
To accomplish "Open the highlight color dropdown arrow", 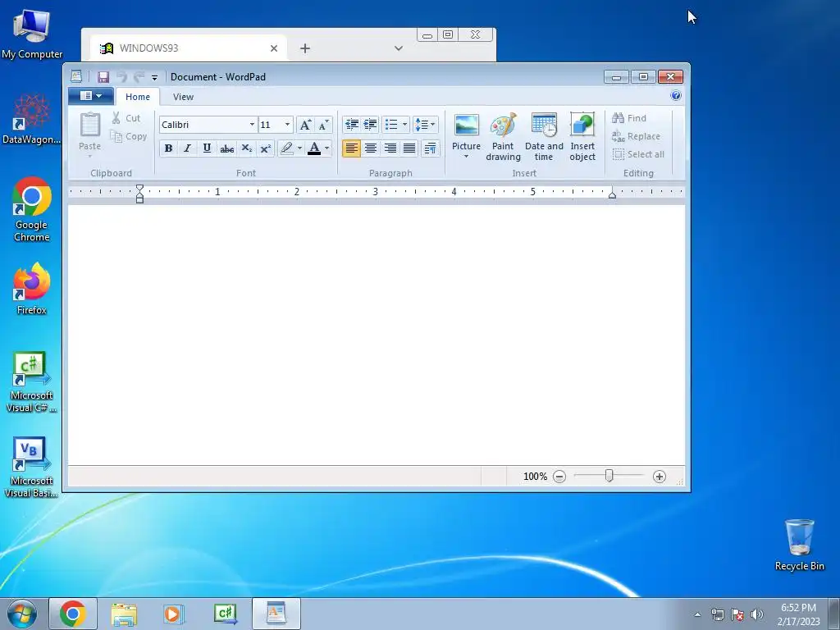I will point(299,148).
